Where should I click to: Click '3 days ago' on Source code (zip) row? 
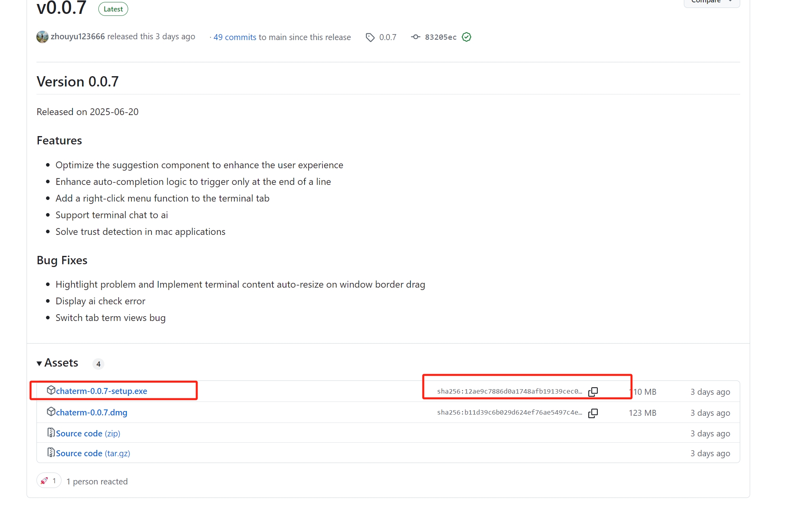click(710, 434)
